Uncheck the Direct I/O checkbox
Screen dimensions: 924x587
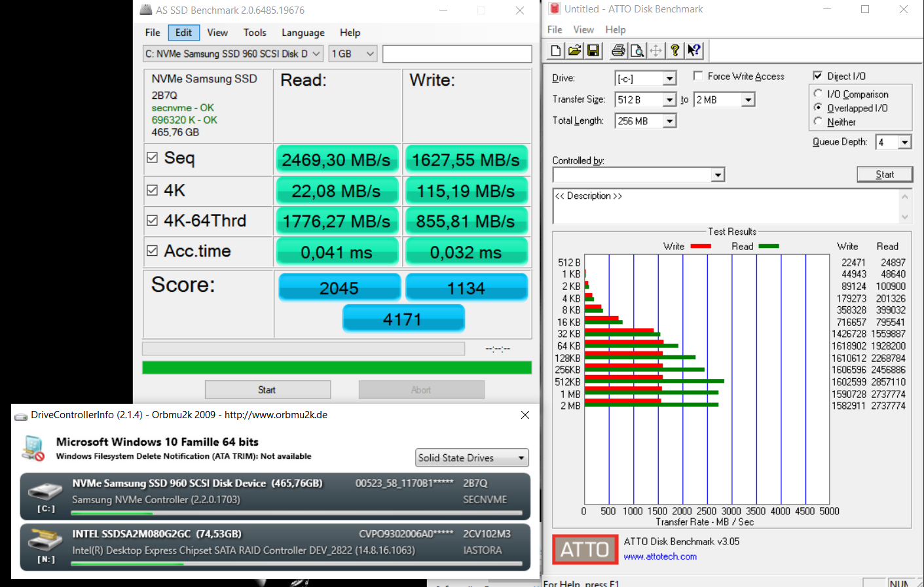pyautogui.click(x=817, y=76)
